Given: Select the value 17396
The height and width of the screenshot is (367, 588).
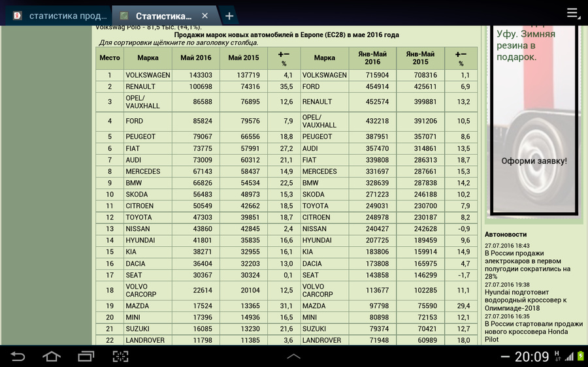Looking at the screenshot, I should pyautogui.click(x=203, y=317).
